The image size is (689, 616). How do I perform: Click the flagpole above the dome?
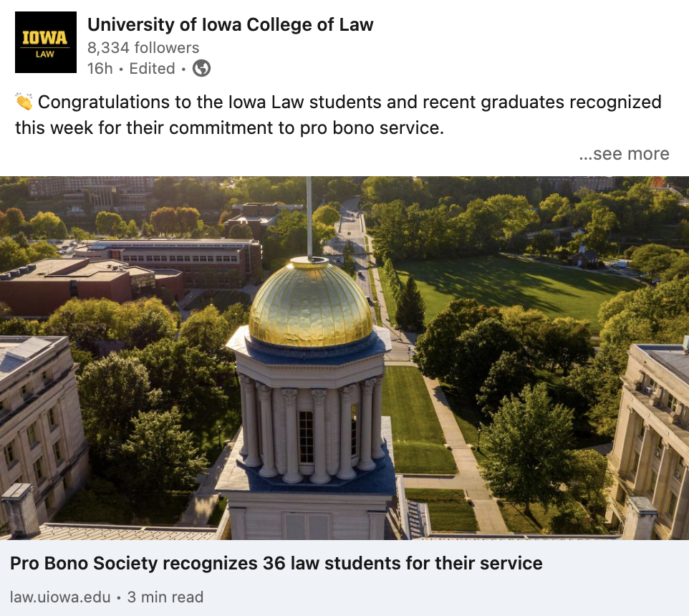click(x=309, y=215)
